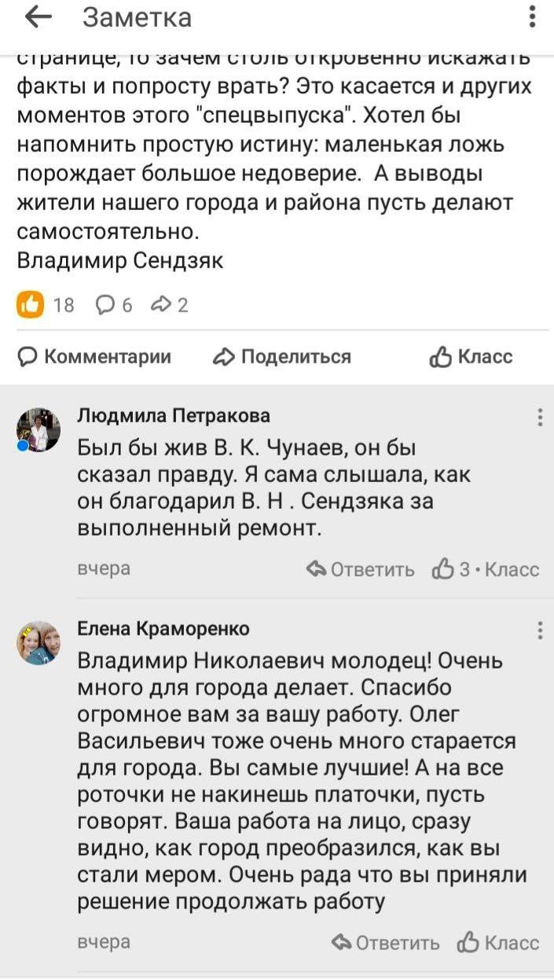This screenshot has width=554, height=980.
Task: Reply to Людмила Петракова's comment
Action: point(361,569)
